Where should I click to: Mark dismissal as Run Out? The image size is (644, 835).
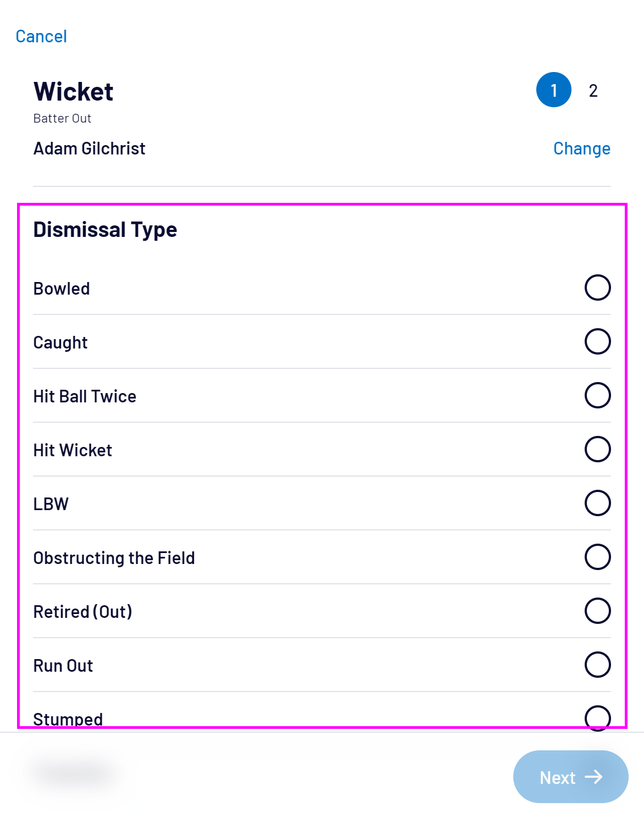[597, 665]
